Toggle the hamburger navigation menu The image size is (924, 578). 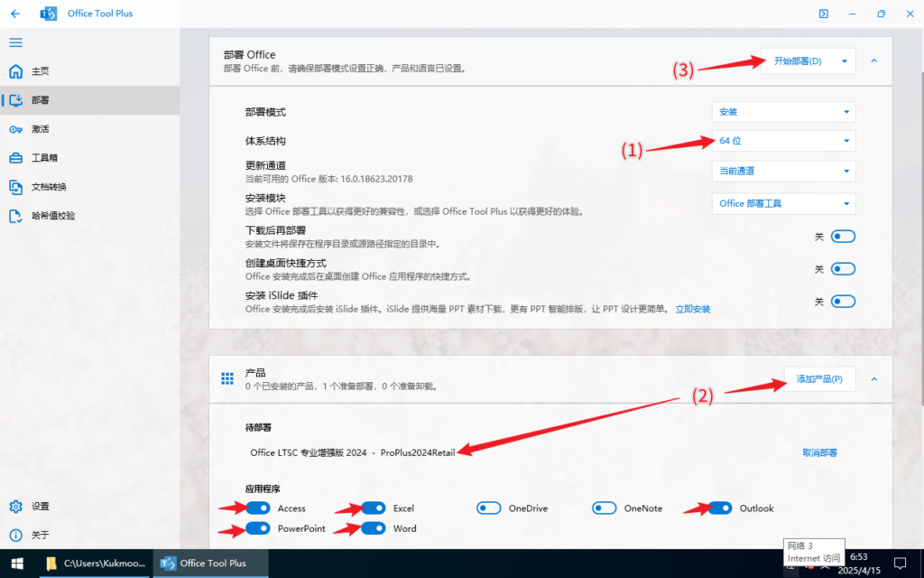pos(16,42)
